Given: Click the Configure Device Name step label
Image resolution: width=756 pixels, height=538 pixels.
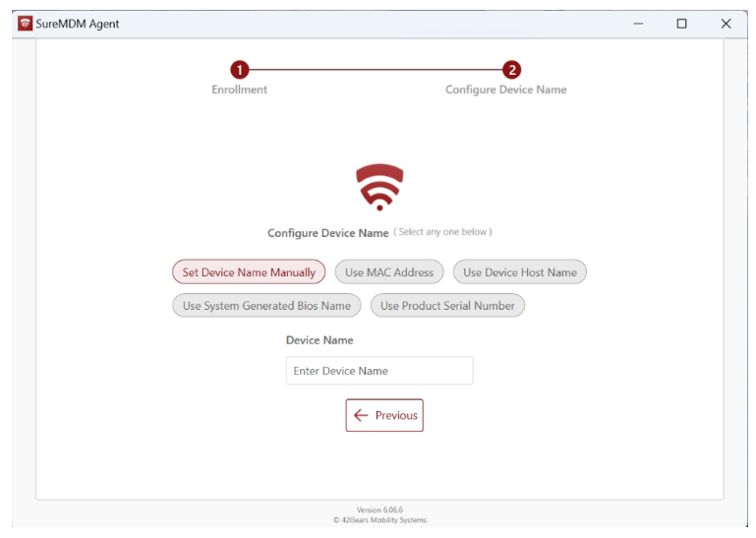Looking at the screenshot, I should click(505, 90).
